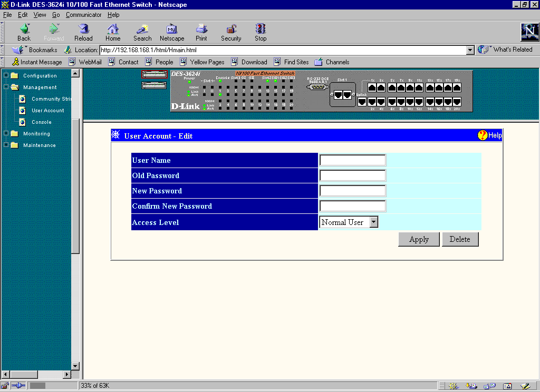Select Console in the sidebar tree
Screen dimensions: 540x392
pyautogui.click(x=42, y=122)
